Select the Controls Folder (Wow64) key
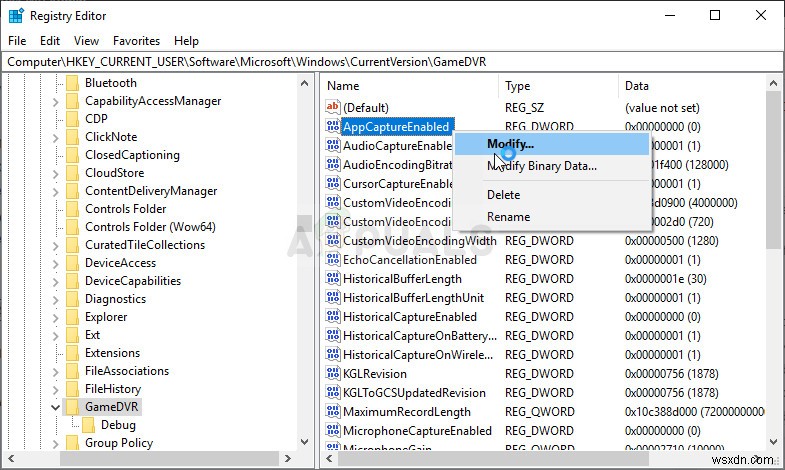The height and width of the screenshot is (470, 785). [x=150, y=227]
